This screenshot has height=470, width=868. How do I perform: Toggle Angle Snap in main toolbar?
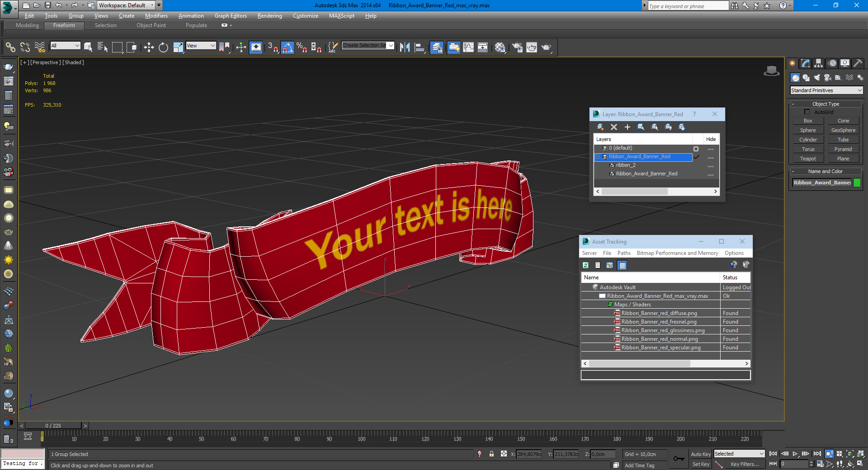pos(288,47)
